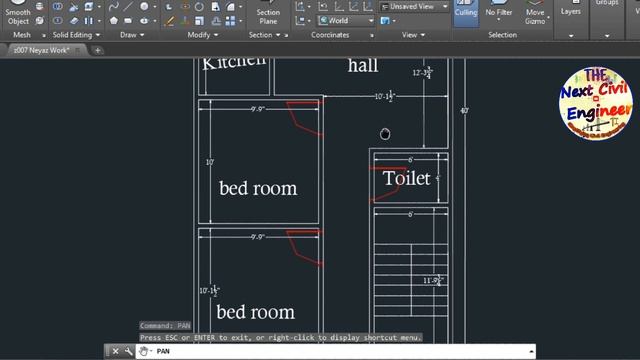Click the top-left UCS icon in Coordinates

300,6
